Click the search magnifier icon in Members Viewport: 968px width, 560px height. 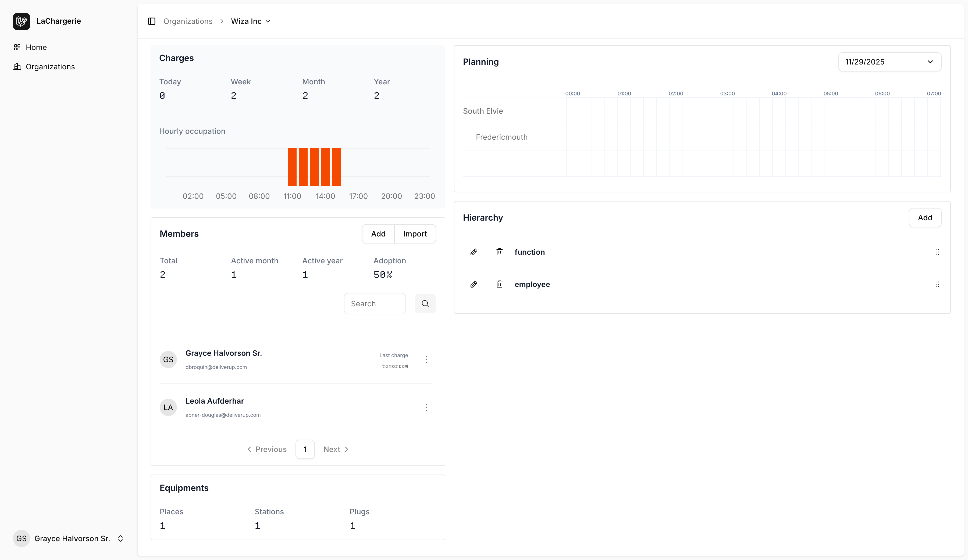(x=425, y=303)
